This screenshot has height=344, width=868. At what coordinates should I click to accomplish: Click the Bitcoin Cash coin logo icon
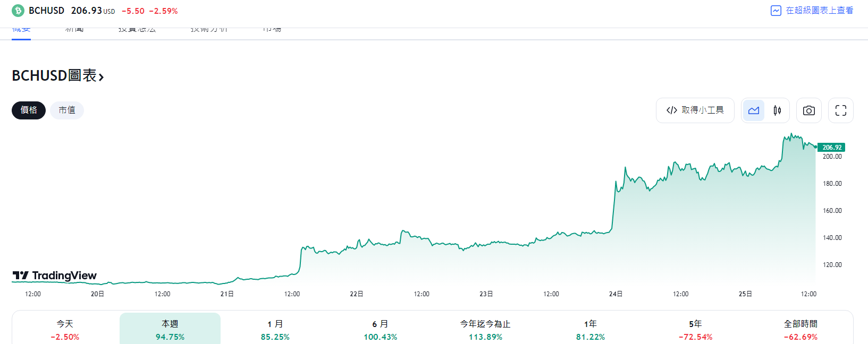(x=18, y=11)
